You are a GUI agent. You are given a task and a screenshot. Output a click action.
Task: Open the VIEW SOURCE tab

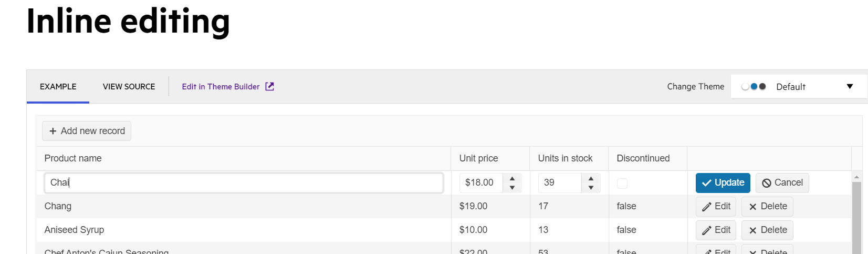coord(129,86)
